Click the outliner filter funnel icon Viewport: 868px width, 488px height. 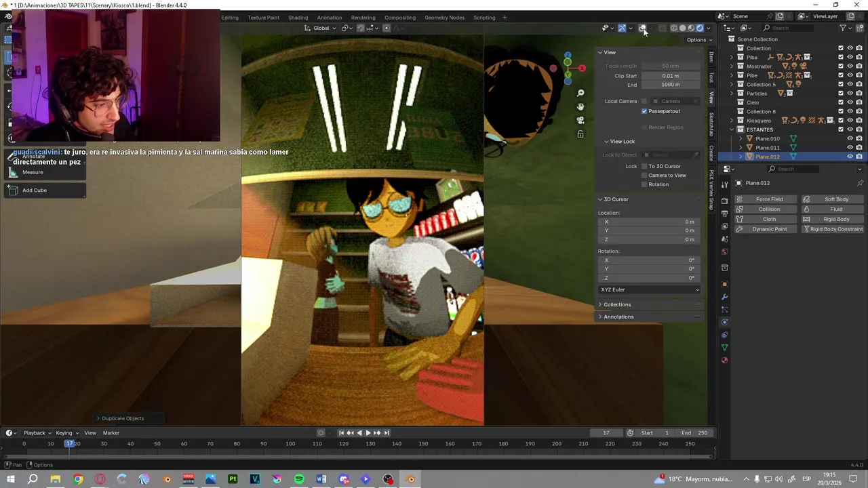(x=843, y=28)
